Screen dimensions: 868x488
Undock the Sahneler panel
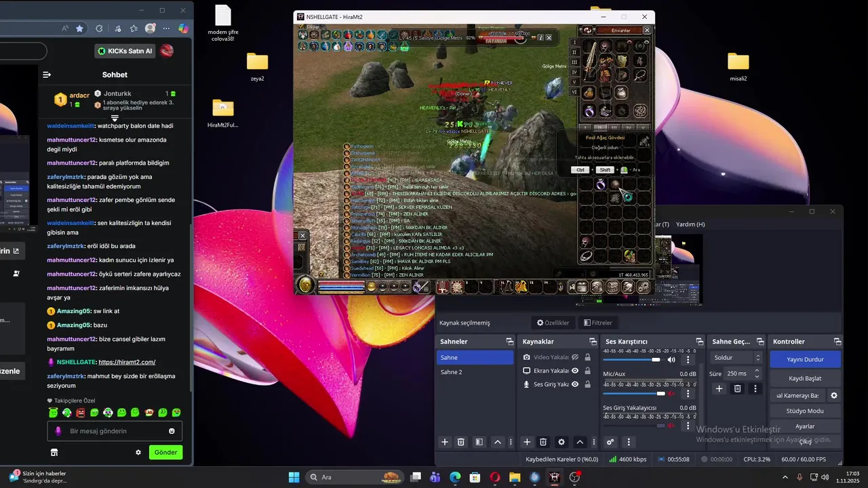pos(510,342)
